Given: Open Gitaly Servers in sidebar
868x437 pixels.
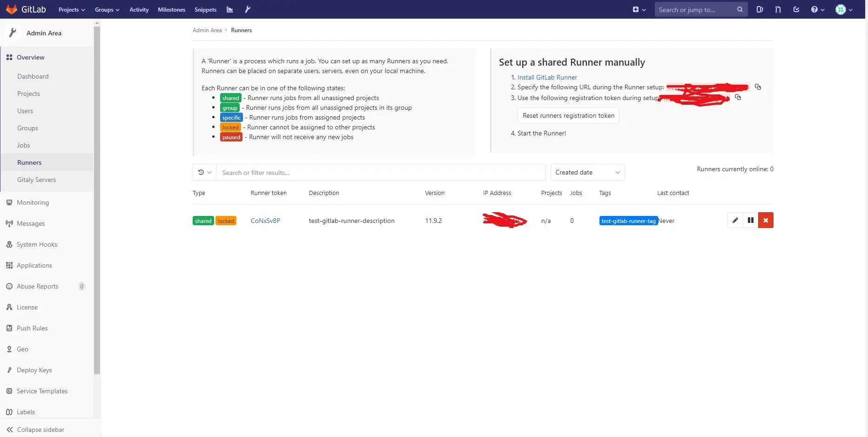Looking at the screenshot, I should click(x=36, y=180).
